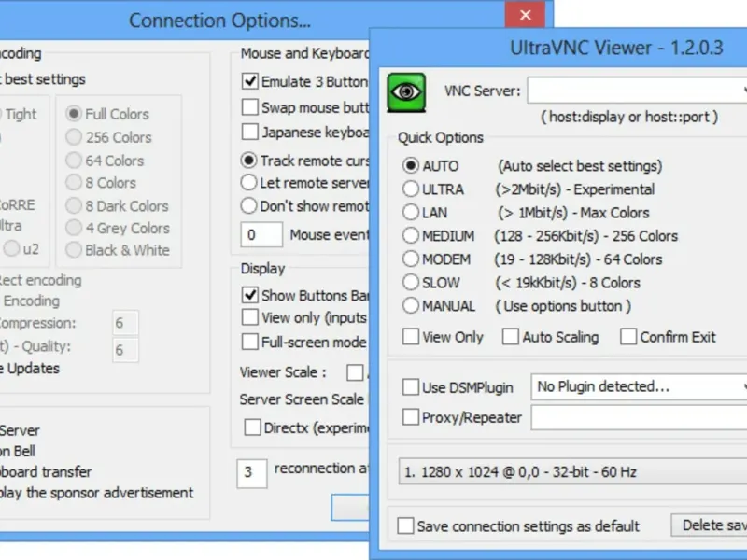Open the 1280 x 1024 monitor selector
The width and height of the screenshot is (747, 560).
click(571, 472)
